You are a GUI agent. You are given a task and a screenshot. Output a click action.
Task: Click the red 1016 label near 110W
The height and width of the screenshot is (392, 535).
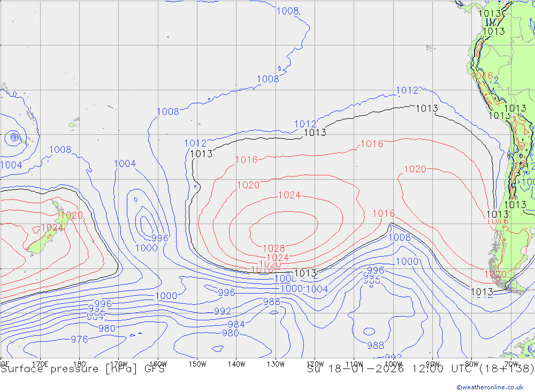372,144
